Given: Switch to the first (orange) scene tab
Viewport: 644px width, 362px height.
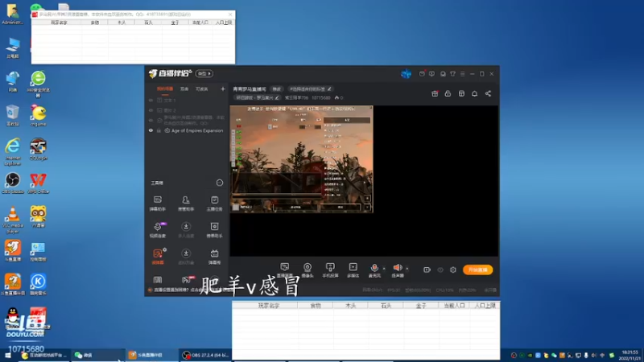Looking at the screenshot, I should click(165, 88).
